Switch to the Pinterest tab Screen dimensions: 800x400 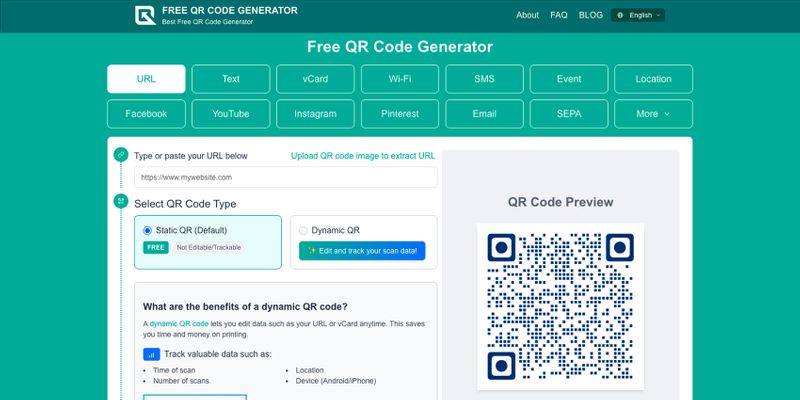tap(400, 114)
